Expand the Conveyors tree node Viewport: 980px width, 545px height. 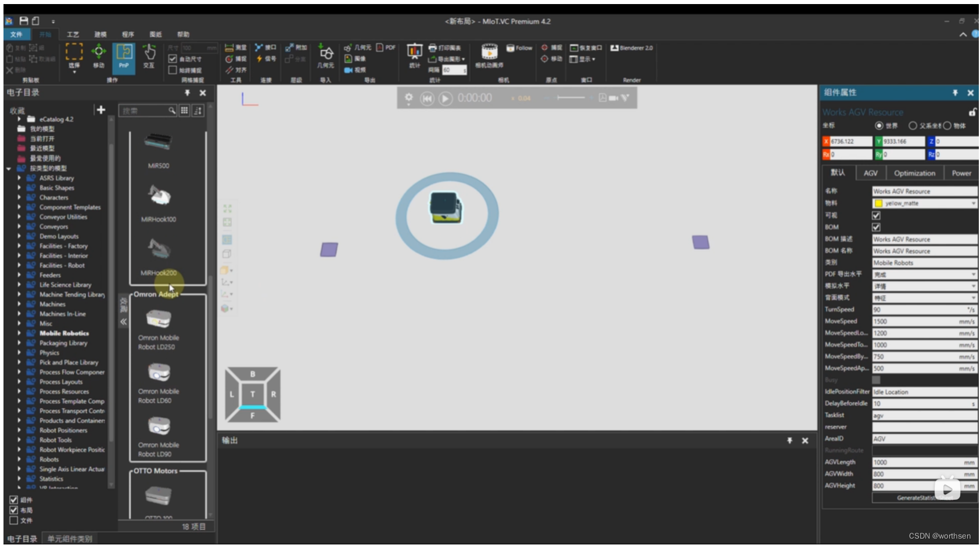tap(19, 226)
